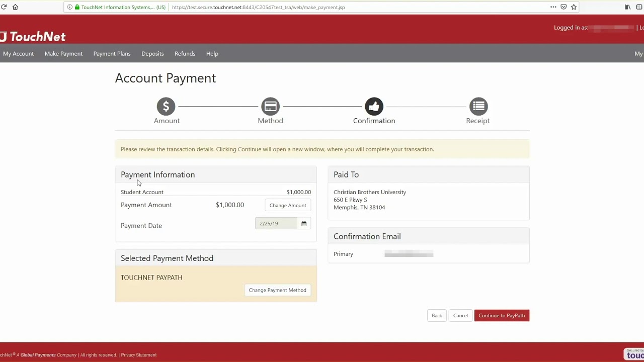Click the Memphis, TN 38104 address line
The height and width of the screenshot is (362, 644).
click(359, 207)
